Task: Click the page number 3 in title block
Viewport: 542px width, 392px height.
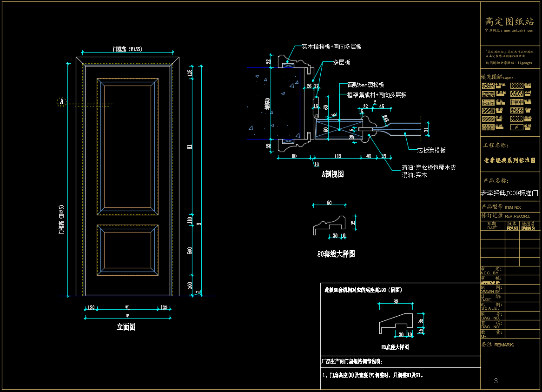Action: click(496, 381)
